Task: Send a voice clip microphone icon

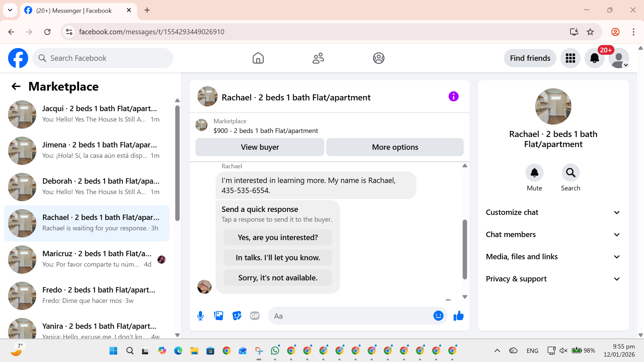Action: 200,316
